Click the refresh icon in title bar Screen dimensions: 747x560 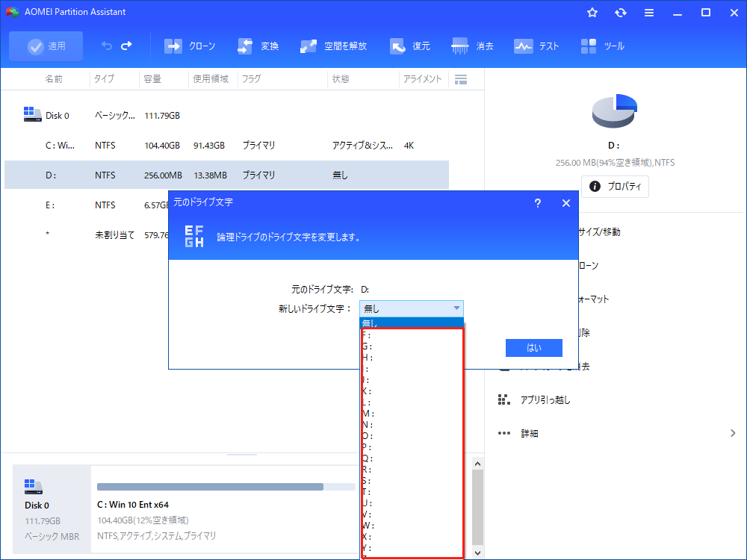[620, 13]
